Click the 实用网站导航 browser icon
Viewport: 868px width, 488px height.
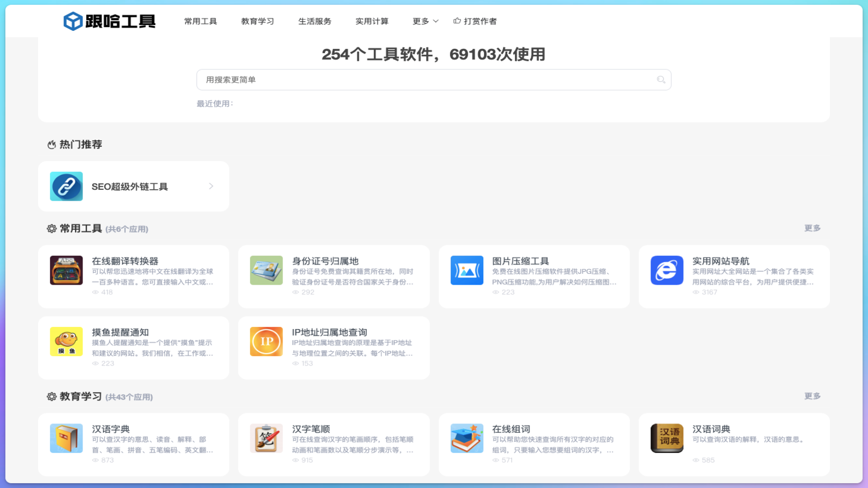667,269
